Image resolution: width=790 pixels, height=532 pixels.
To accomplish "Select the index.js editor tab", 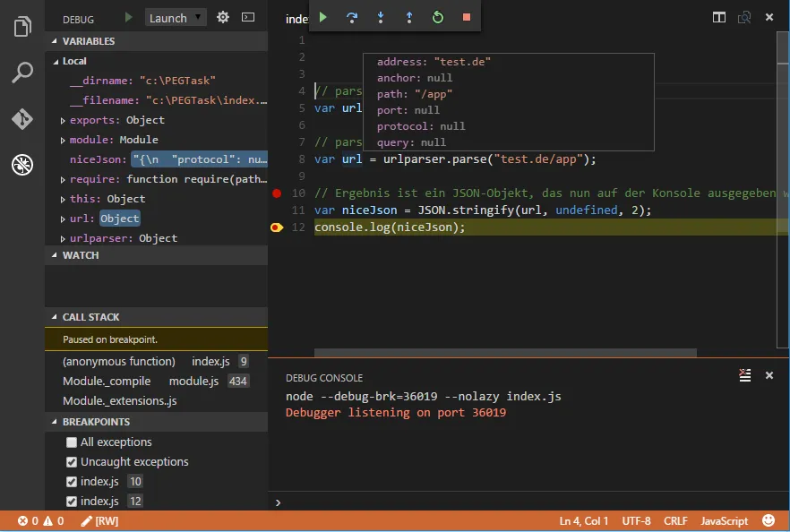I will (296, 18).
